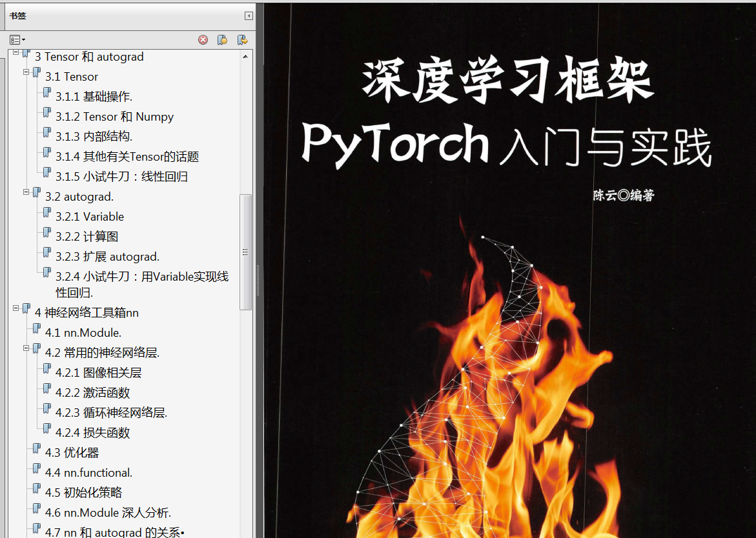Collapse the '3.1 Tensor' bookmark node
Screen dimensions: 756x538
(26, 72)
